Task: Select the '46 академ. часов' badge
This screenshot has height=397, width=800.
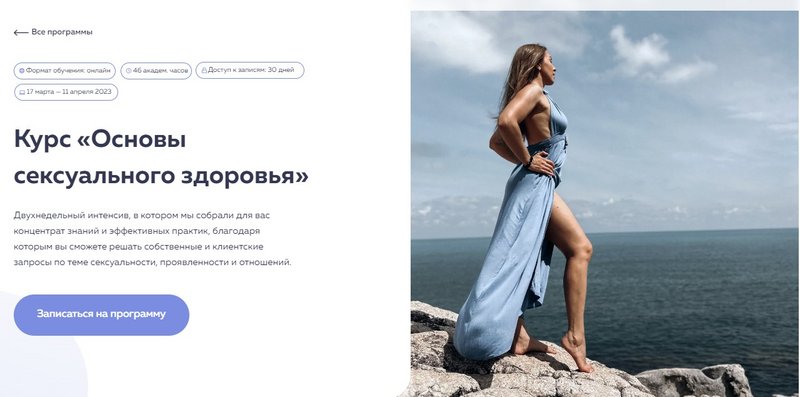Action: (156, 71)
